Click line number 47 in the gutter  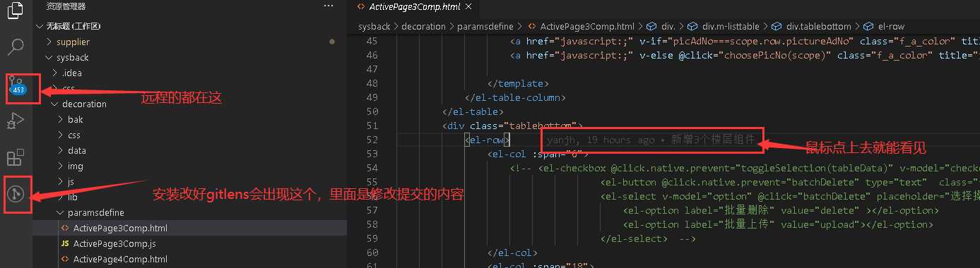[372, 69]
